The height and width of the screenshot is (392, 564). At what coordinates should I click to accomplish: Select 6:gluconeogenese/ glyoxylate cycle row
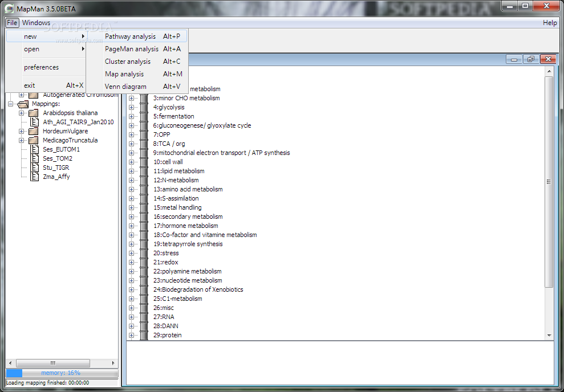tap(202, 125)
